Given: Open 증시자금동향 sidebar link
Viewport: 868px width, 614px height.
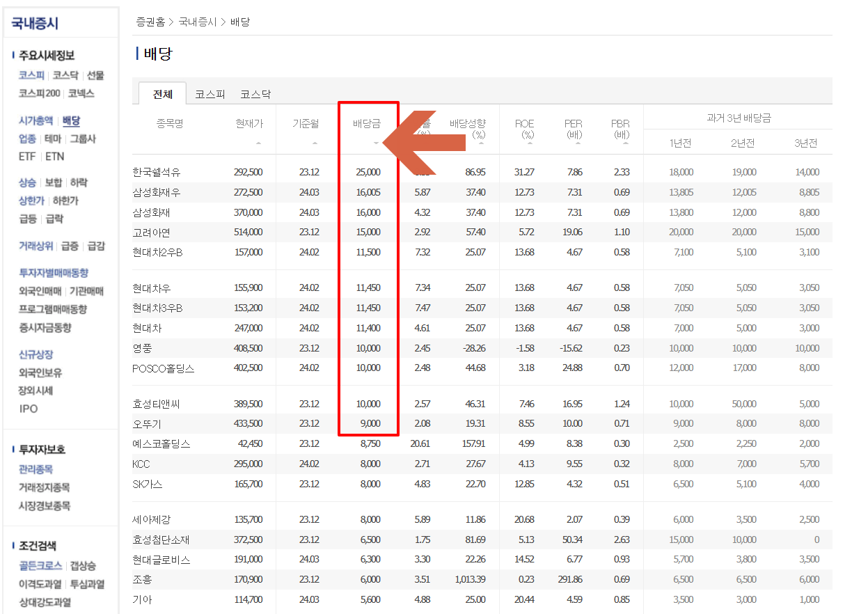Looking at the screenshot, I should (45, 327).
